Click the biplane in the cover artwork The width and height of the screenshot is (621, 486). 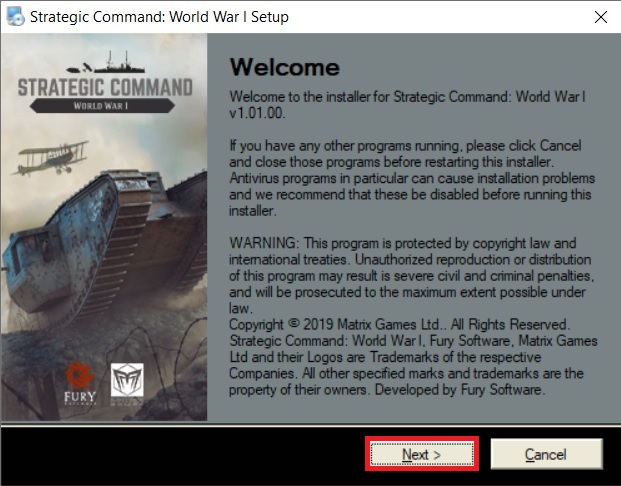tap(51, 158)
